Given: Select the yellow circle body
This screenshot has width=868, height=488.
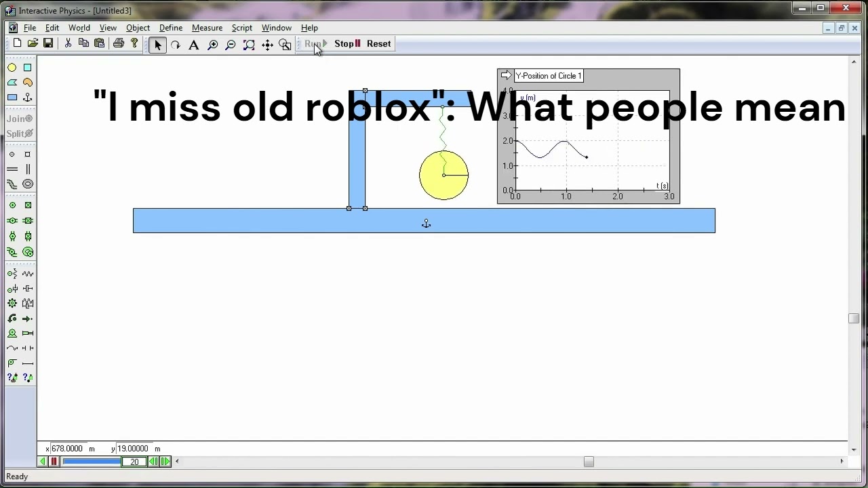Looking at the screenshot, I should (x=443, y=175).
